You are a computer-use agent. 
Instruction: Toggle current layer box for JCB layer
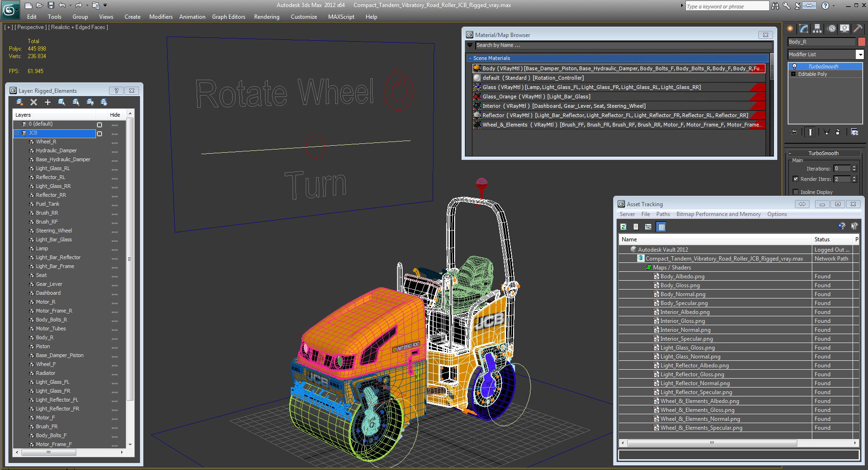99,134
